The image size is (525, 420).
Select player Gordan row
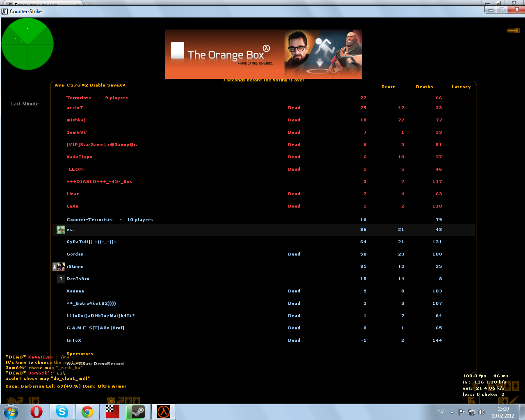coord(263,254)
